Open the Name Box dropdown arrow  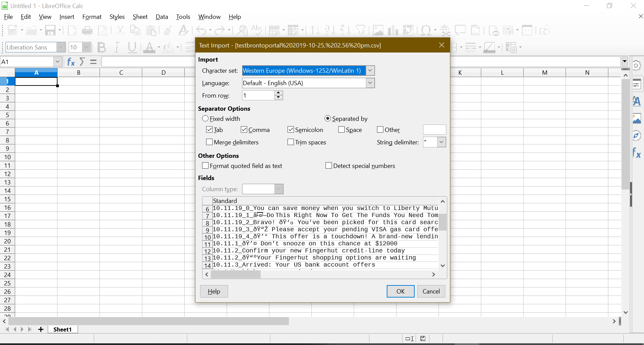coord(58,62)
